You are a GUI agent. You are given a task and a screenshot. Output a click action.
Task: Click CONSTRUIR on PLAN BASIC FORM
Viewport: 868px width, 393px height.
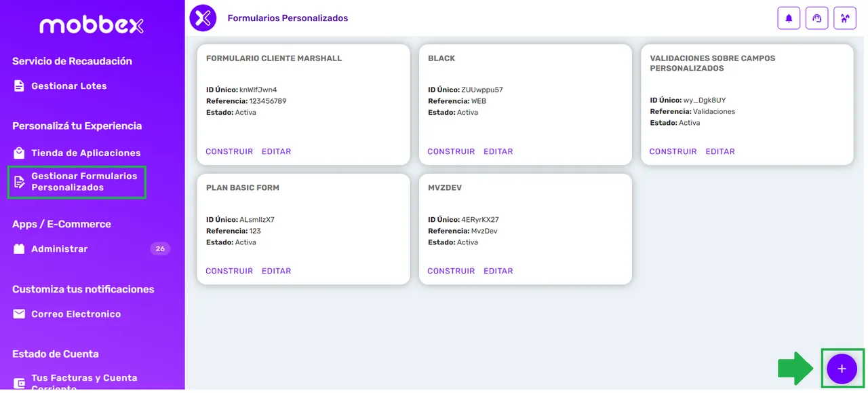[229, 270]
